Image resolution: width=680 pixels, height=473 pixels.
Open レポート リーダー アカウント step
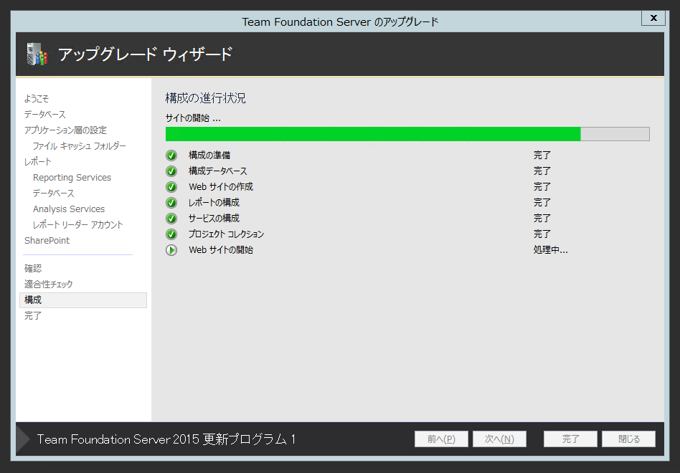click(x=78, y=225)
